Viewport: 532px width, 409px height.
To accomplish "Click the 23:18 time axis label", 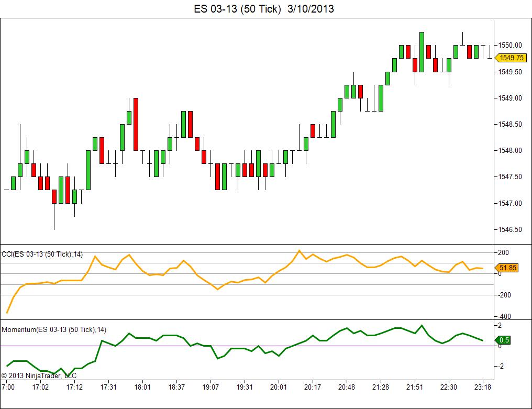I will click(x=482, y=388).
